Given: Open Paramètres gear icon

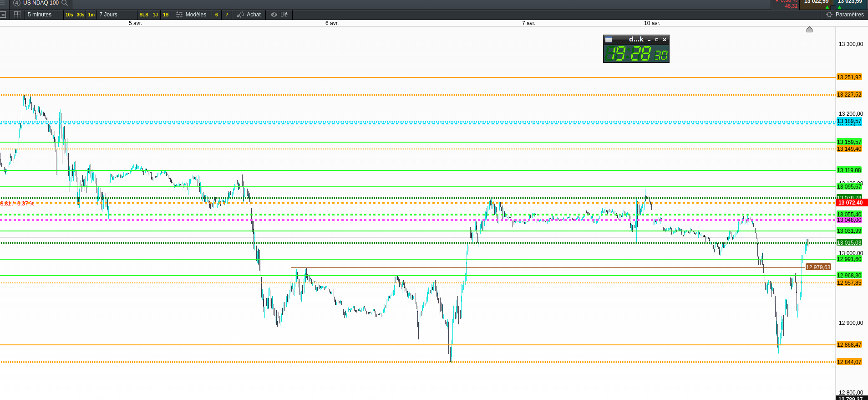Looking at the screenshot, I should pos(829,15).
